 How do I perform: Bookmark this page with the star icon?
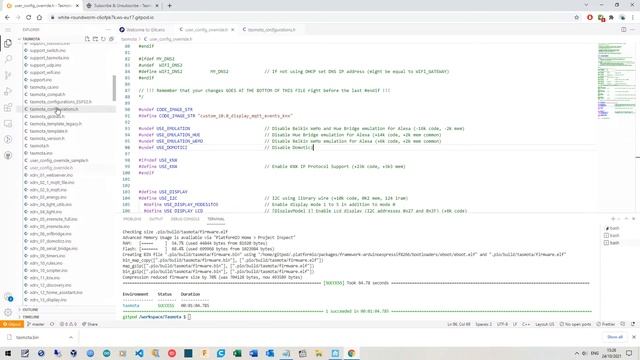point(576,18)
